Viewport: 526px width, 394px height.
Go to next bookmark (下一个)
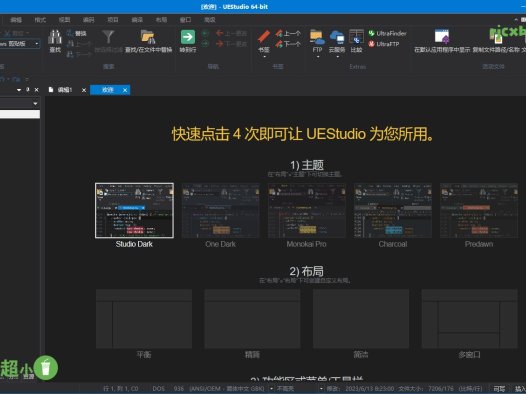click(288, 44)
